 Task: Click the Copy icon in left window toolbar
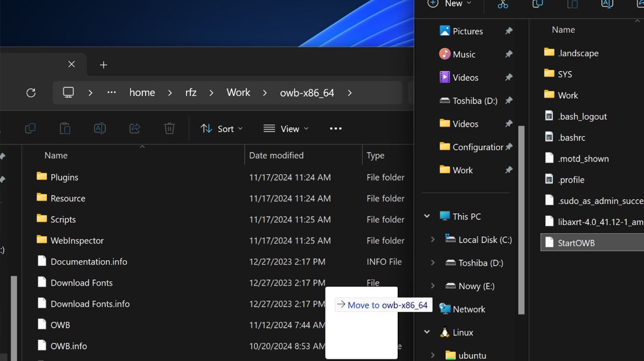pos(30,129)
